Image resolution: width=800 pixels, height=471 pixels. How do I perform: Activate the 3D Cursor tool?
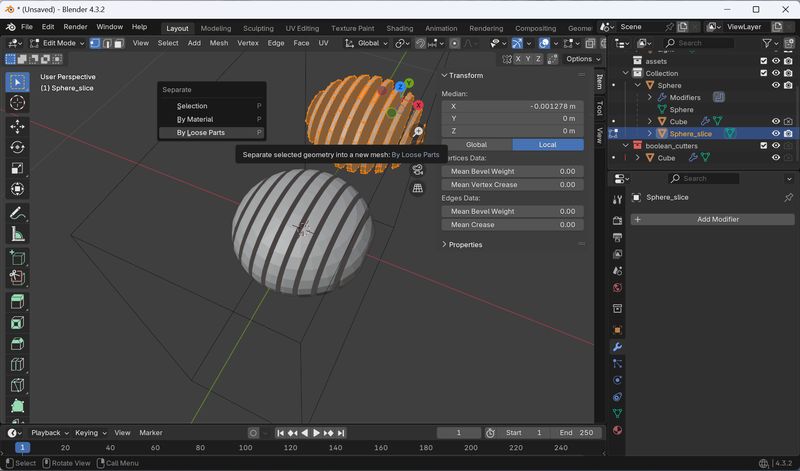click(x=17, y=103)
